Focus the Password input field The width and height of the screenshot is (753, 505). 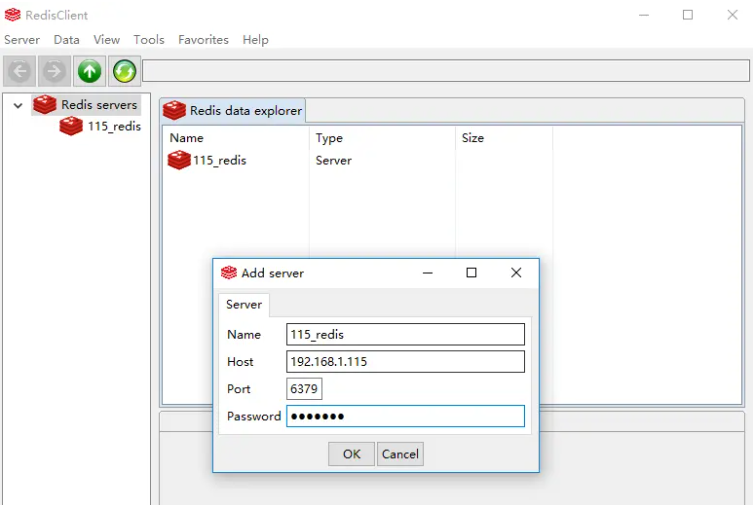tap(405, 416)
